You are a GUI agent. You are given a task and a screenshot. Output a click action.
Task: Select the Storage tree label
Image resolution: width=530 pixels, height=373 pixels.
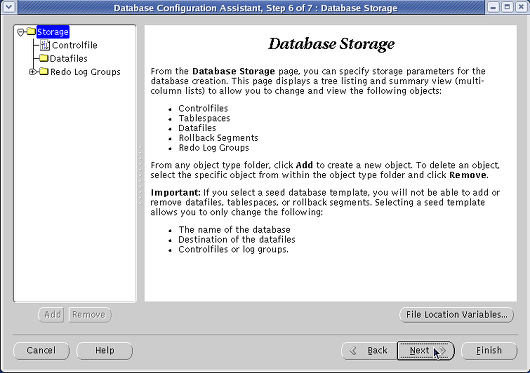(x=53, y=32)
